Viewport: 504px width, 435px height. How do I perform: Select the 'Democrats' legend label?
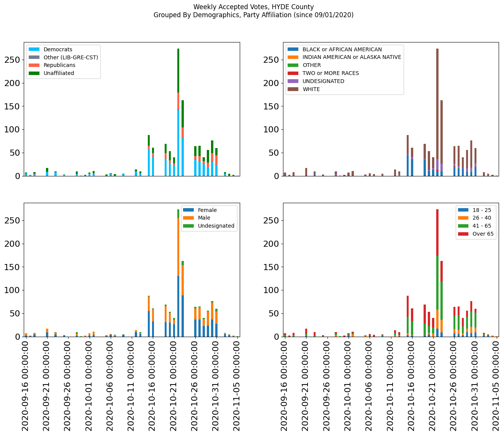tap(58, 49)
